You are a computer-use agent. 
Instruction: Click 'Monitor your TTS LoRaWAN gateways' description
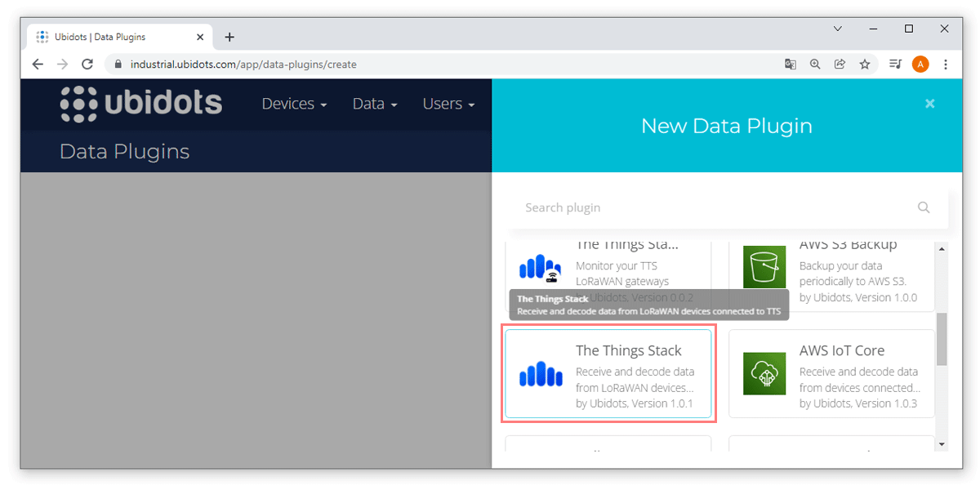point(621,274)
